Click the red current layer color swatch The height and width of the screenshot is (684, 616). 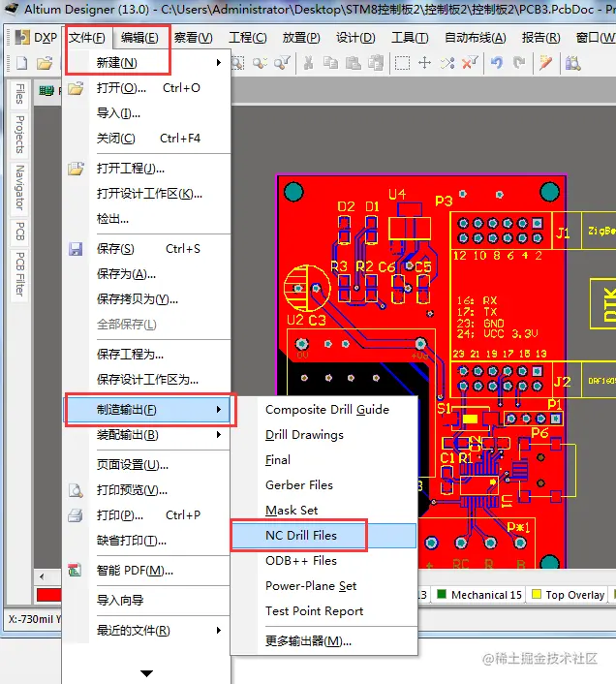(48, 595)
